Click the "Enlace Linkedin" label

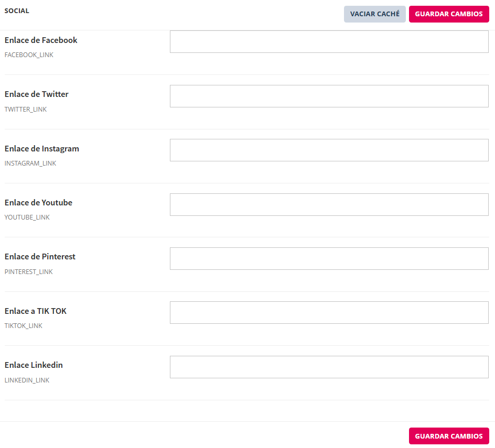34,365
